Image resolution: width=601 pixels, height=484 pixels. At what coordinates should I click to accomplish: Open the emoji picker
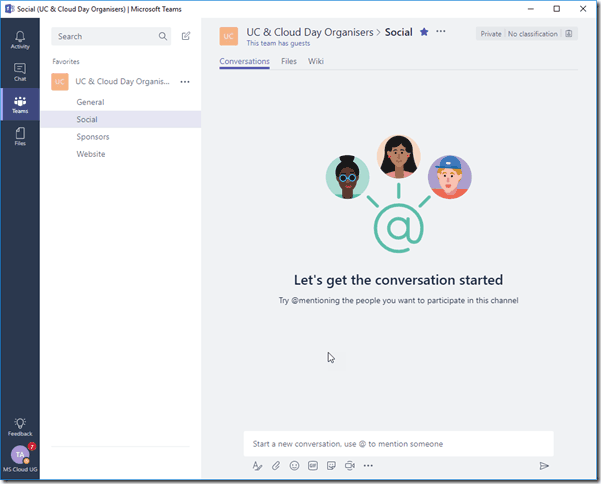pyautogui.click(x=294, y=466)
